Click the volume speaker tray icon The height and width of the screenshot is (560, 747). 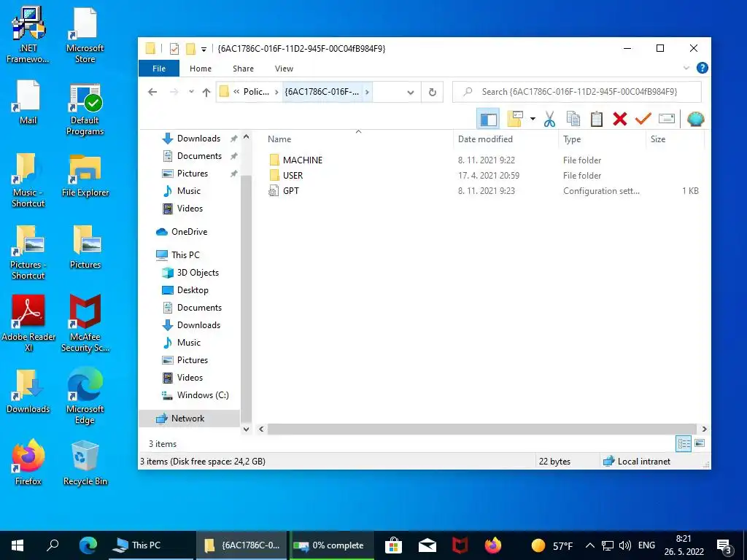pos(624,545)
